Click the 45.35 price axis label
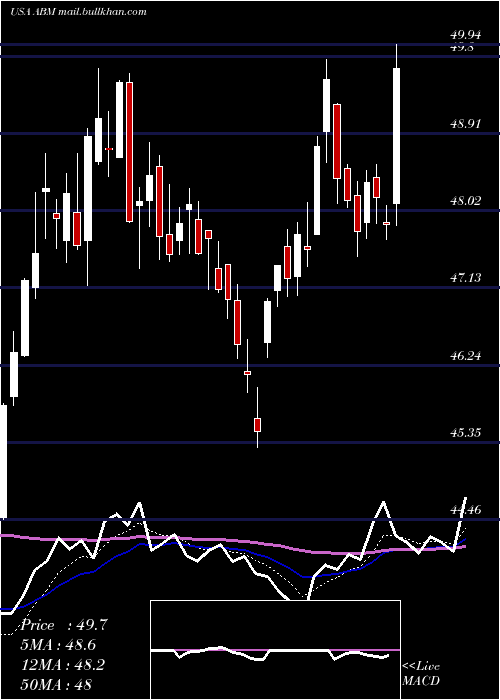This screenshot has width=500, height=700. tap(466, 433)
